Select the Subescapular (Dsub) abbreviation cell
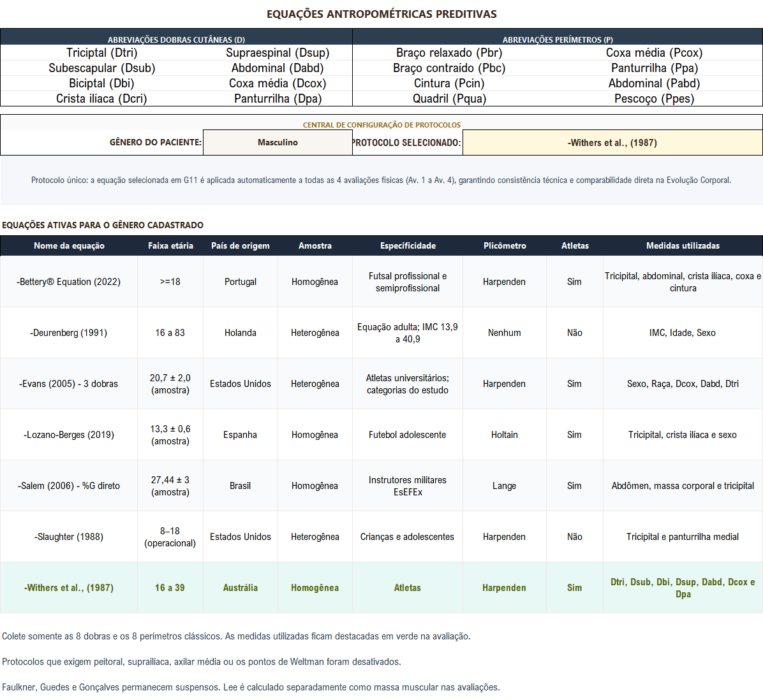 point(101,68)
